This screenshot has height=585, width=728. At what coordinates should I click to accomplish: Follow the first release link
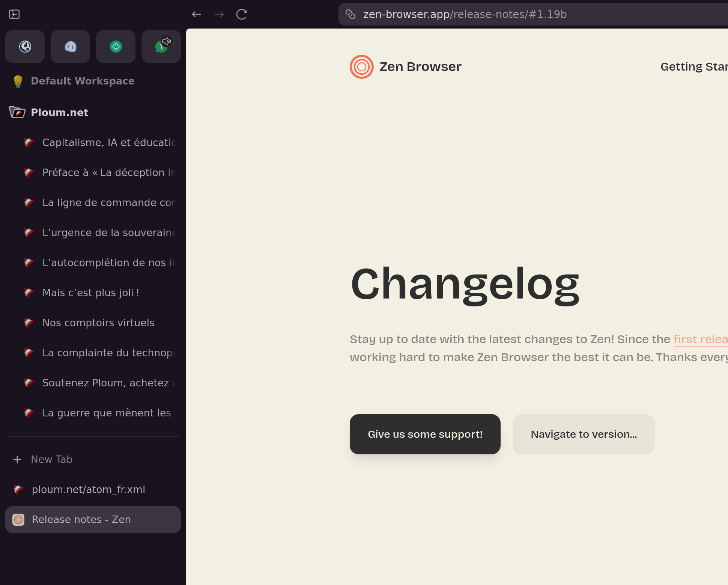tap(700, 339)
